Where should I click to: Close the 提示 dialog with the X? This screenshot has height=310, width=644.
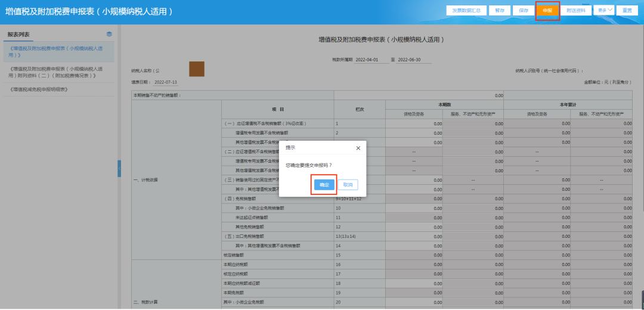click(358, 148)
